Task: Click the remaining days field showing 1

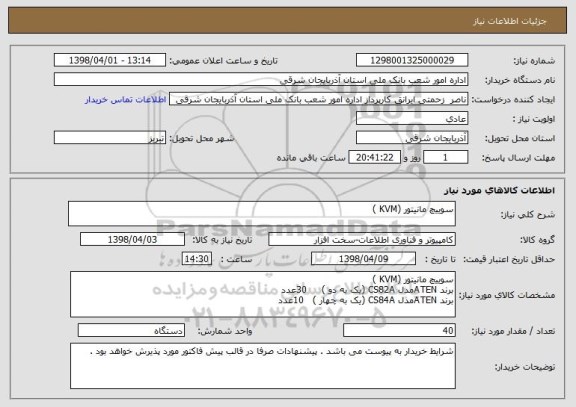Action: point(446,157)
